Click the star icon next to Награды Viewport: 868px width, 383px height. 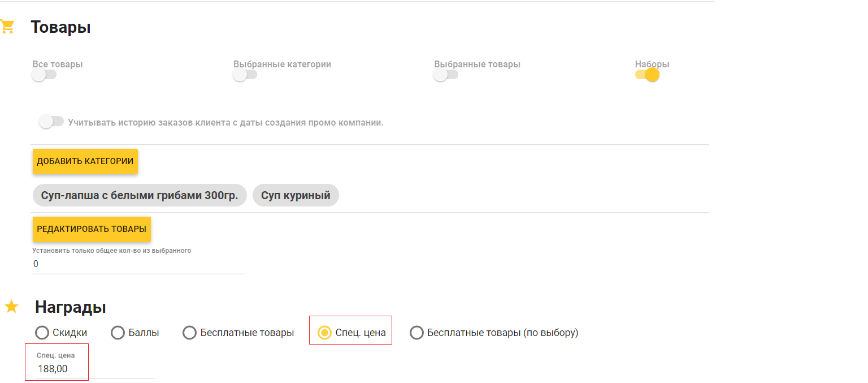click(x=11, y=307)
